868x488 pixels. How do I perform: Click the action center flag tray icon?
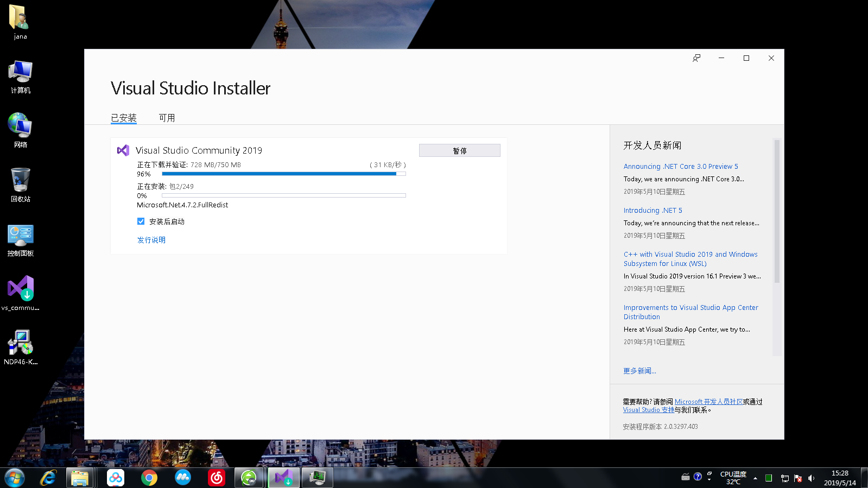(x=798, y=478)
